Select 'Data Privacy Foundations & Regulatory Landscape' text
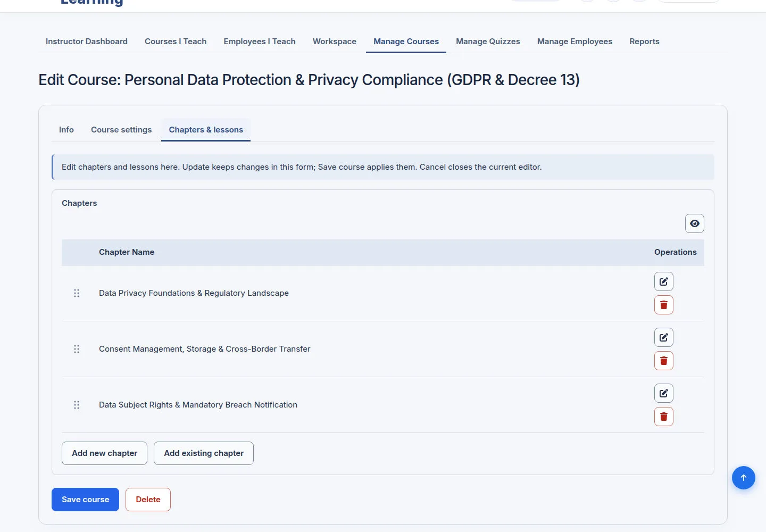The image size is (766, 532). [x=194, y=293]
